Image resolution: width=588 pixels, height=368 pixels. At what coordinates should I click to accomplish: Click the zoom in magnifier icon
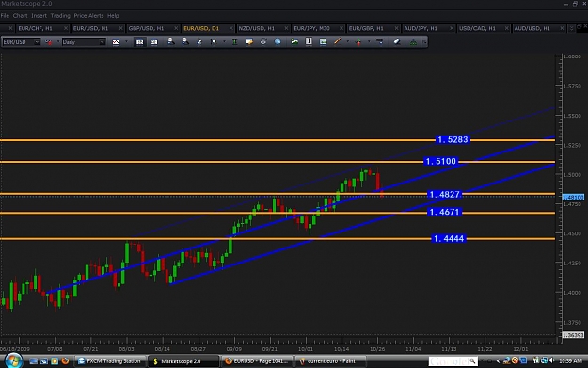pyautogui.click(x=170, y=41)
